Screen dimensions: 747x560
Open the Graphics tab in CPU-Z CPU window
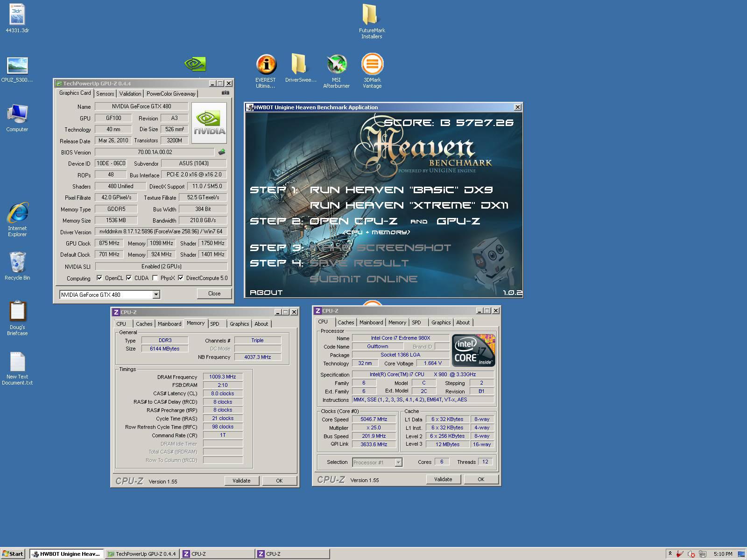[x=441, y=322]
